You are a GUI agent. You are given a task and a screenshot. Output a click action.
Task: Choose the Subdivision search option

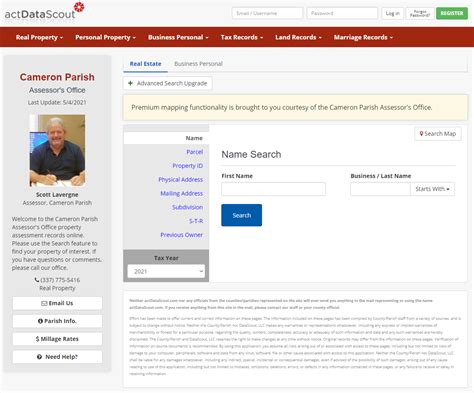pyautogui.click(x=187, y=207)
